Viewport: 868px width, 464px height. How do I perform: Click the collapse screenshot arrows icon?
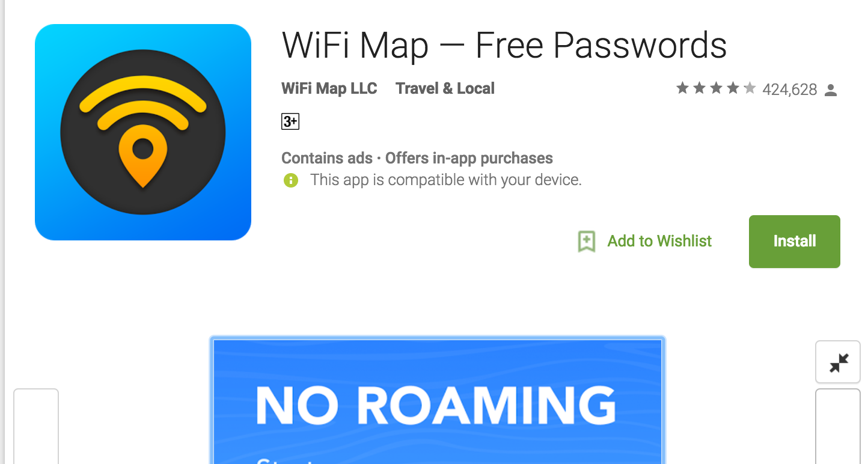coord(838,362)
